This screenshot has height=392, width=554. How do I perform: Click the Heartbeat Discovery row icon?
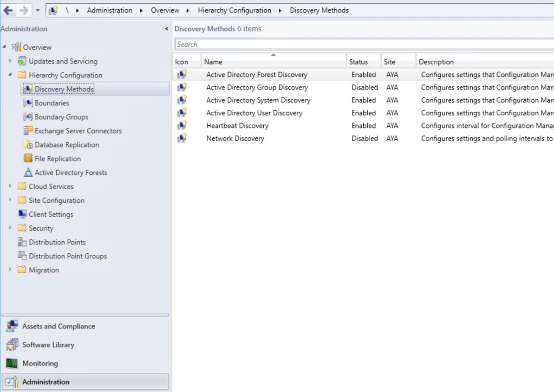pyautogui.click(x=182, y=125)
